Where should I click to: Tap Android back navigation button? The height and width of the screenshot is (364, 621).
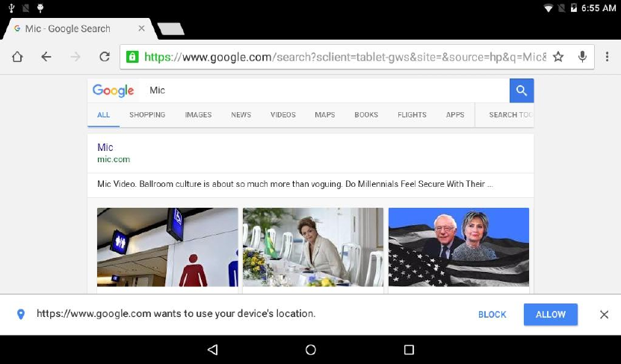213,349
